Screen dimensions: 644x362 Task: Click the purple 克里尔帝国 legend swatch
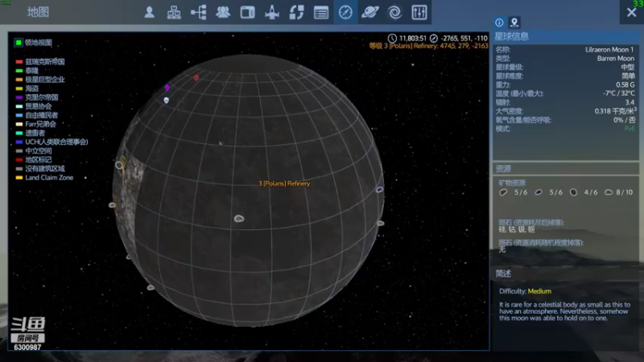(x=19, y=97)
